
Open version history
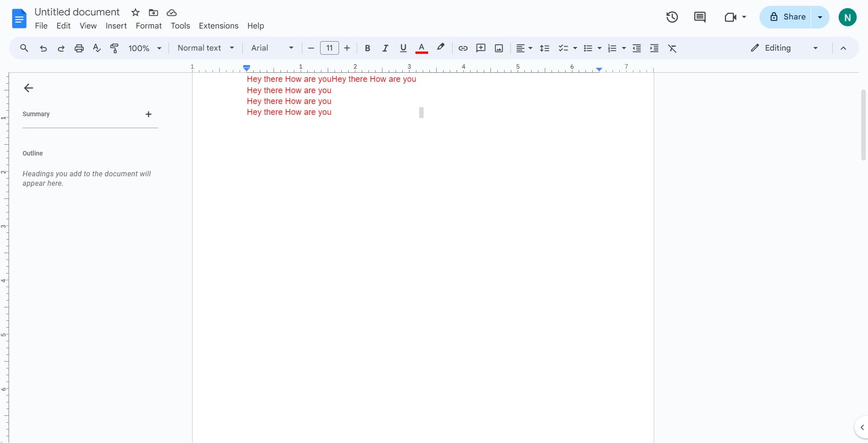[x=672, y=17]
